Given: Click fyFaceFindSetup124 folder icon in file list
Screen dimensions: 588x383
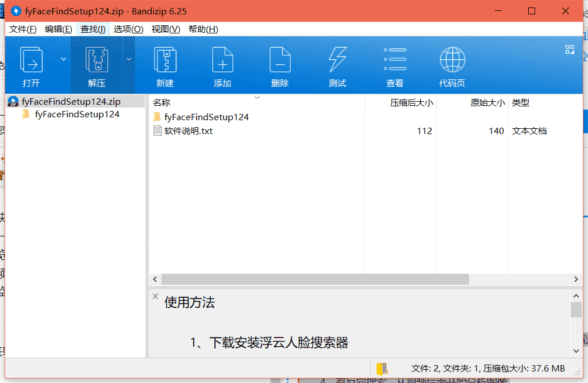Looking at the screenshot, I should pos(157,117).
